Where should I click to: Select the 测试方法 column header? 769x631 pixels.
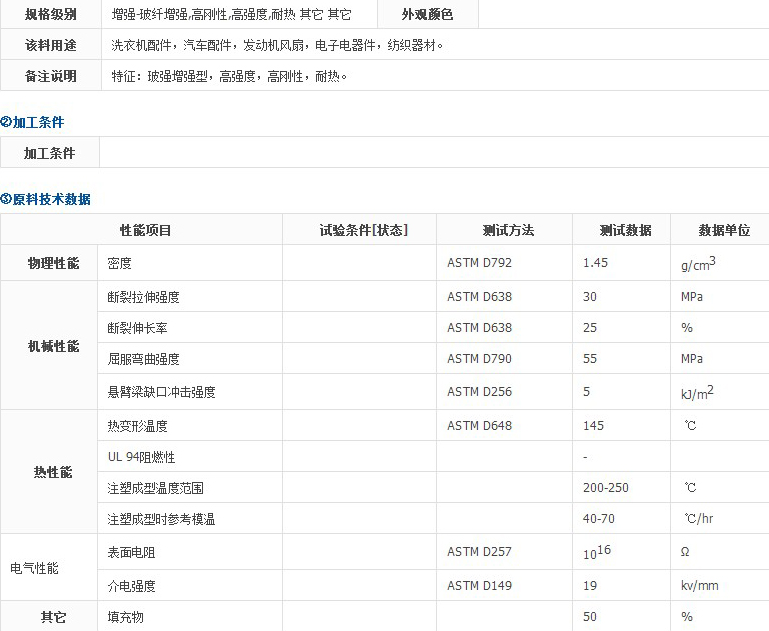(508, 230)
